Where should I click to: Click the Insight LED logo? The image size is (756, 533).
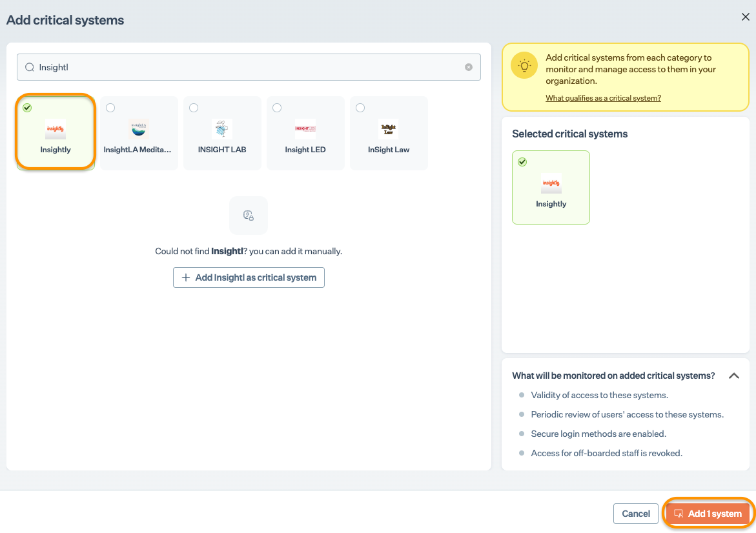[305, 129]
